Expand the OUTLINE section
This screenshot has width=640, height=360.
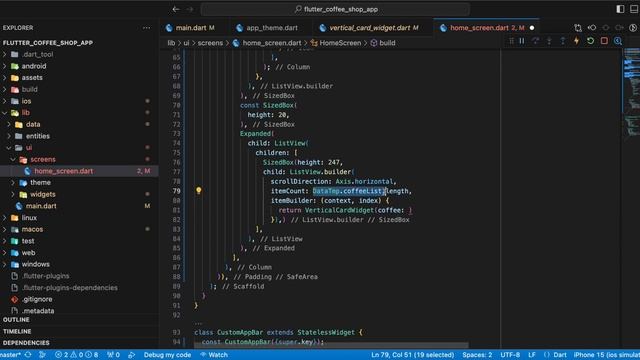[16, 320]
